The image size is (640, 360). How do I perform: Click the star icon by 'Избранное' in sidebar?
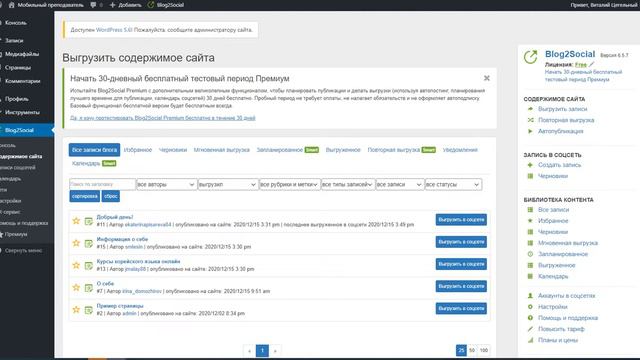point(530,221)
